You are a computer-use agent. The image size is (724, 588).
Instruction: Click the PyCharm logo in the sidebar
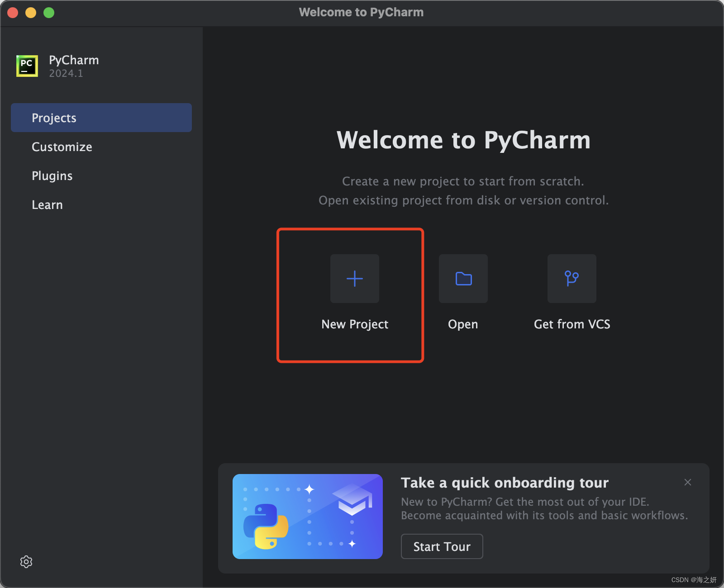tap(27, 66)
